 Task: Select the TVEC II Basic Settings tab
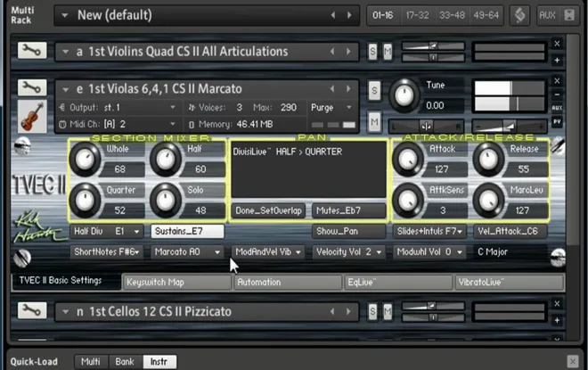tap(66, 280)
